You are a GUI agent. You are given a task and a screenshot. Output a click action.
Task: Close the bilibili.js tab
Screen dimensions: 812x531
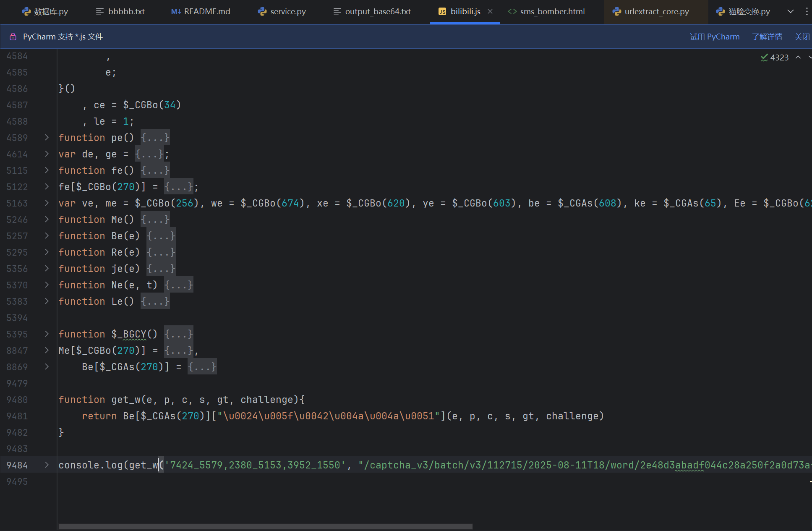tap(490, 11)
